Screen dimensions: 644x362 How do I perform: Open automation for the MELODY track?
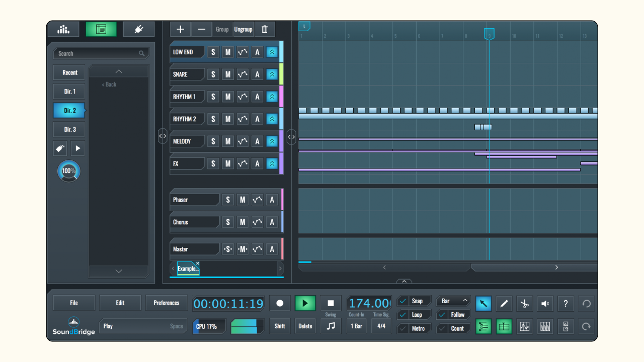pos(243,141)
